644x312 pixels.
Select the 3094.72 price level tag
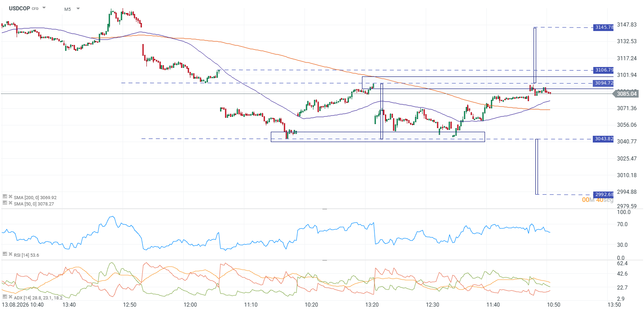coord(603,83)
